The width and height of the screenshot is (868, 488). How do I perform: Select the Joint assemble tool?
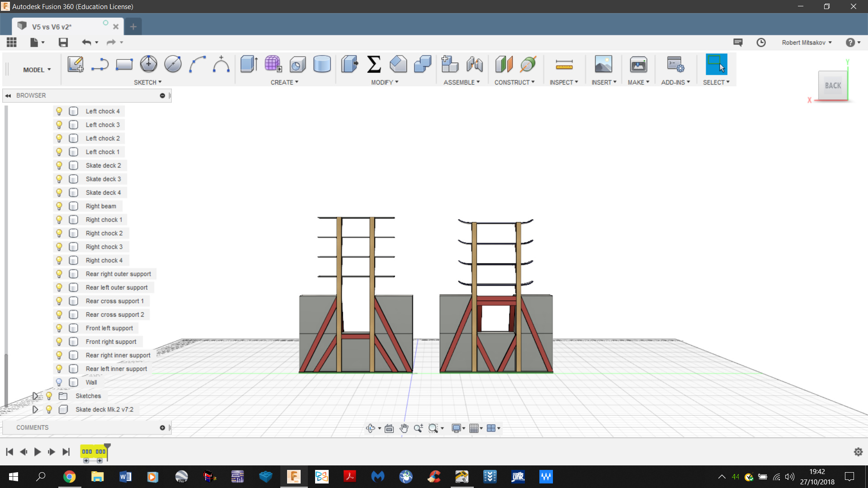click(474, 64)
